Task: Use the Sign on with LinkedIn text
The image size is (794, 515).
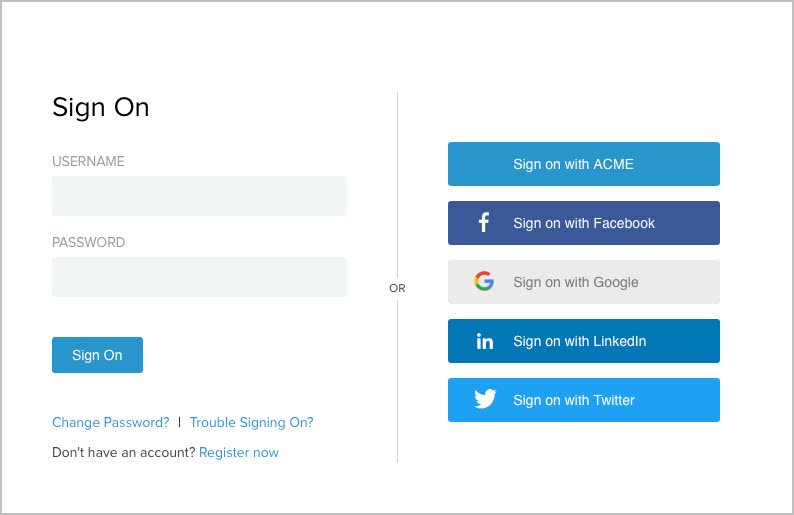Action: tap(580, 341)
